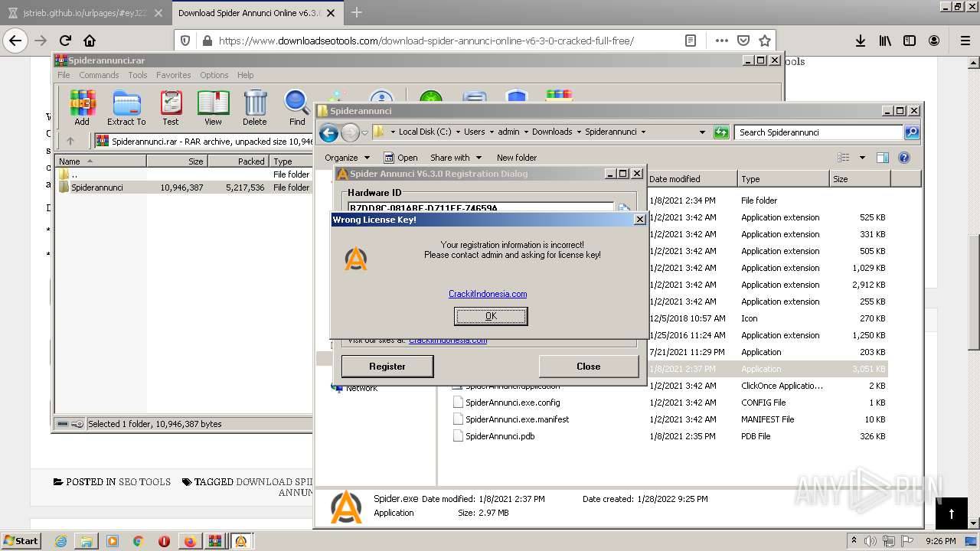Click WinRAR Delete icon

click(x=255, y=108)
